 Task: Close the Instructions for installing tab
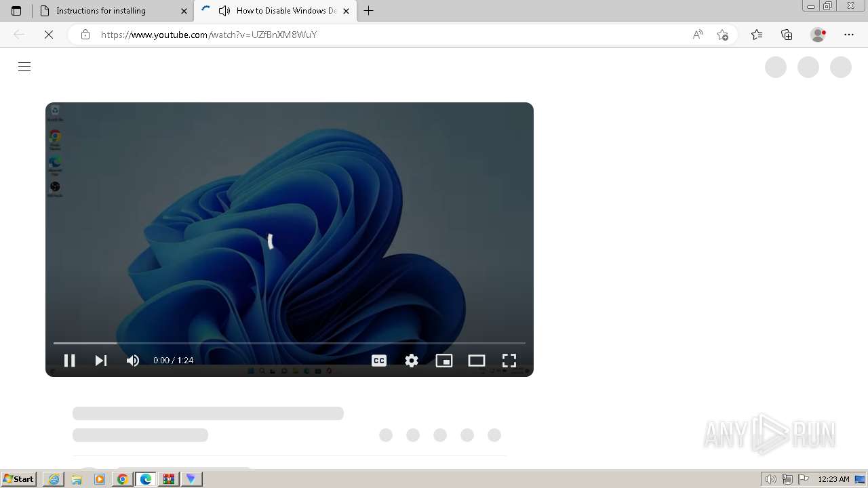(x=184, y=11)
